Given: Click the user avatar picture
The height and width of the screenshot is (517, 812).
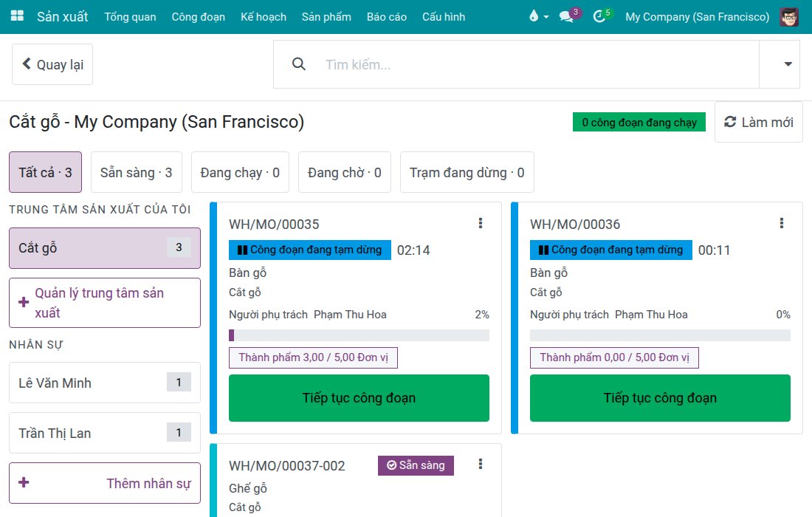Looking at the screenshot, I should (x=788, y=16).
